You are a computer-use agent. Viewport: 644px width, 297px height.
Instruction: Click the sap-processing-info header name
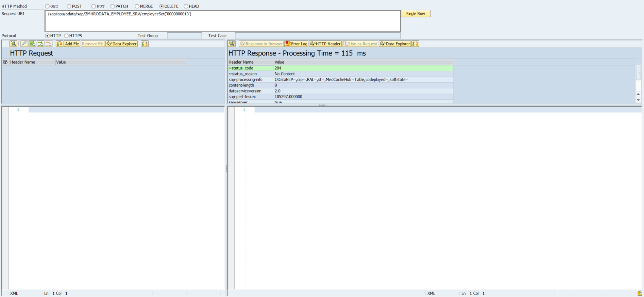[x=245, y=80]
